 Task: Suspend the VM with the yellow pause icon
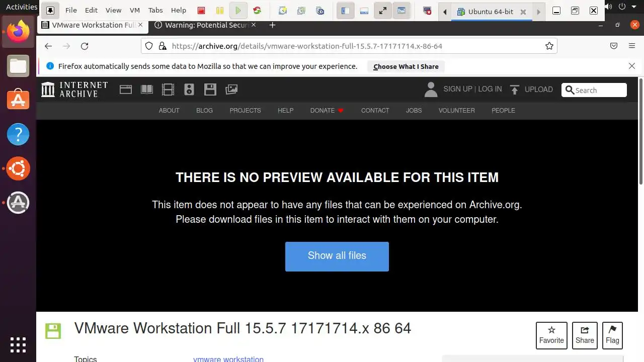219,11
